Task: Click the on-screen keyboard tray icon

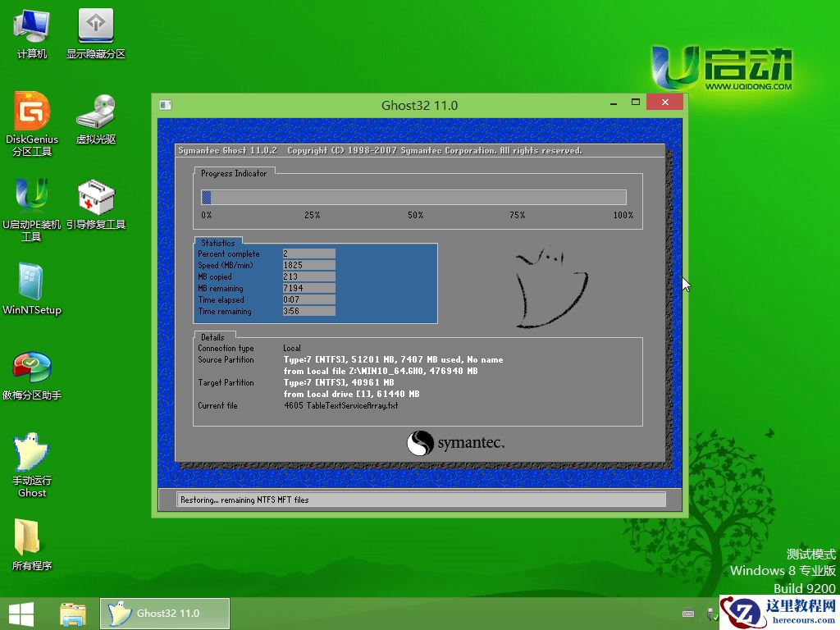Action: 687,613
